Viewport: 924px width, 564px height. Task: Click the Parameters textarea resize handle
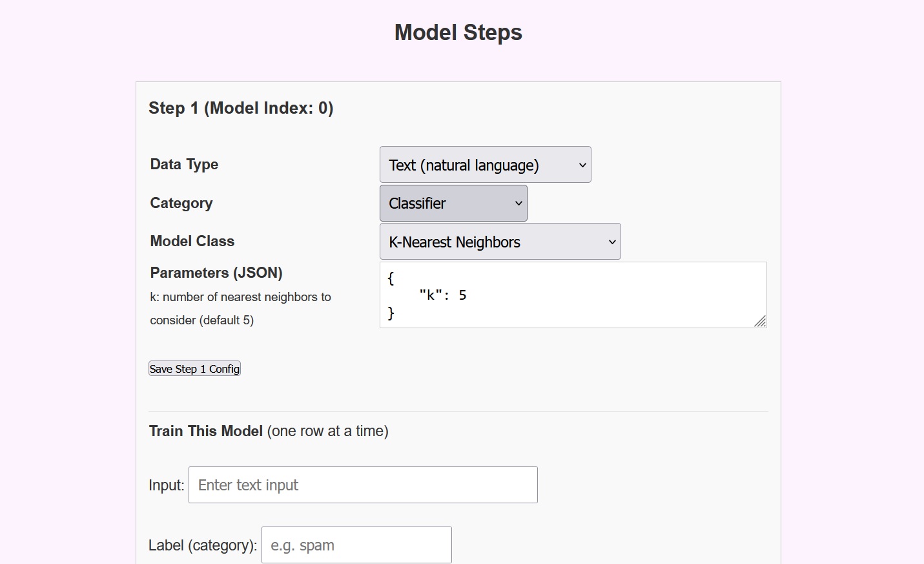pos(760,321)
